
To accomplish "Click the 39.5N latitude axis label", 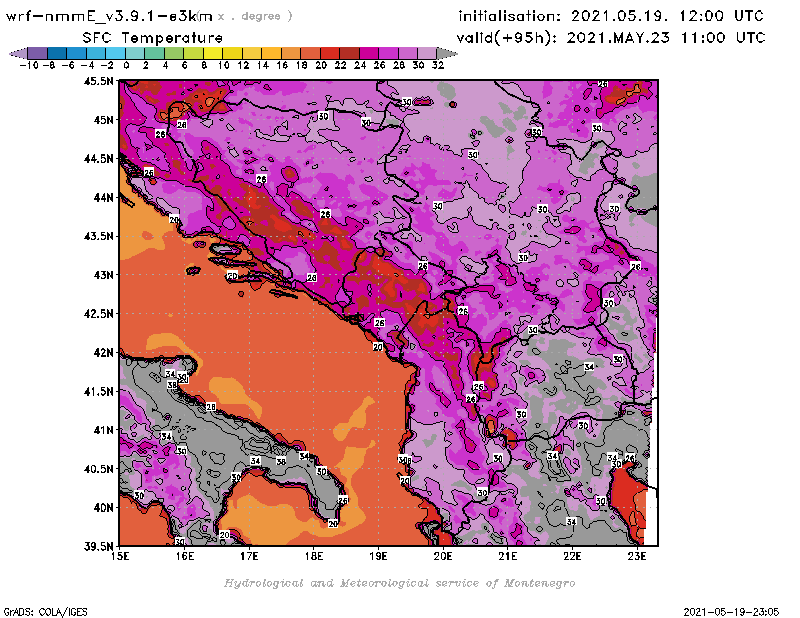I will [x=98, y=546].
